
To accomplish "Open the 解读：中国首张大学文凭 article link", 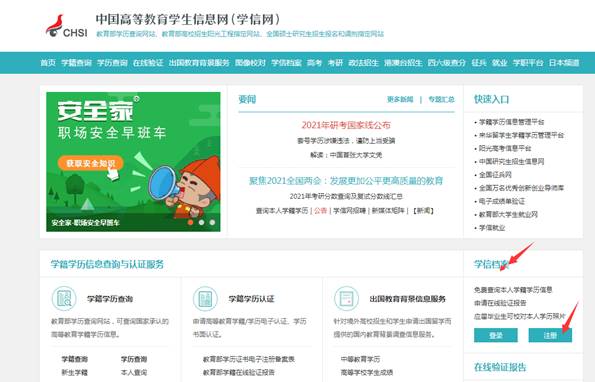I will (x=346, y=155).
